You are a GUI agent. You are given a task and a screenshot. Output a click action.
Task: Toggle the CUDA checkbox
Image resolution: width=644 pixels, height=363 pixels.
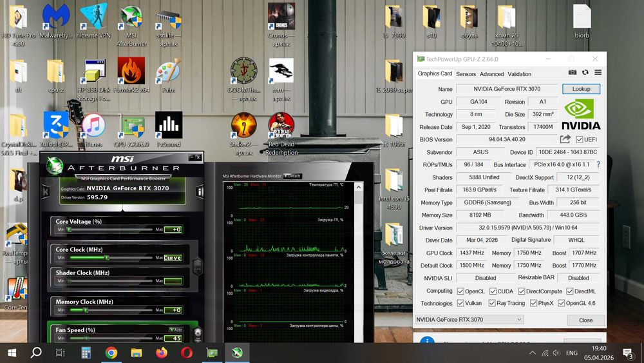493,291
